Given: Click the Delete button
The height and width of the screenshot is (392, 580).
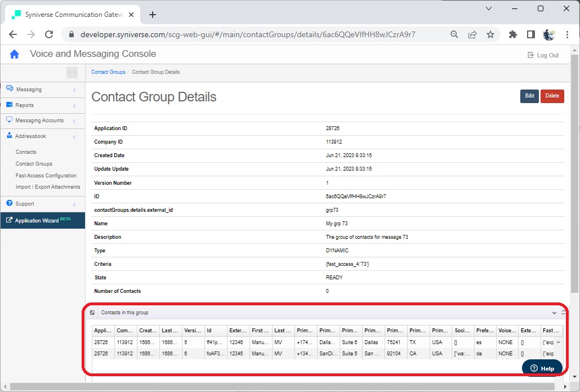Looking at the screenshot, I should coord(552,96).
